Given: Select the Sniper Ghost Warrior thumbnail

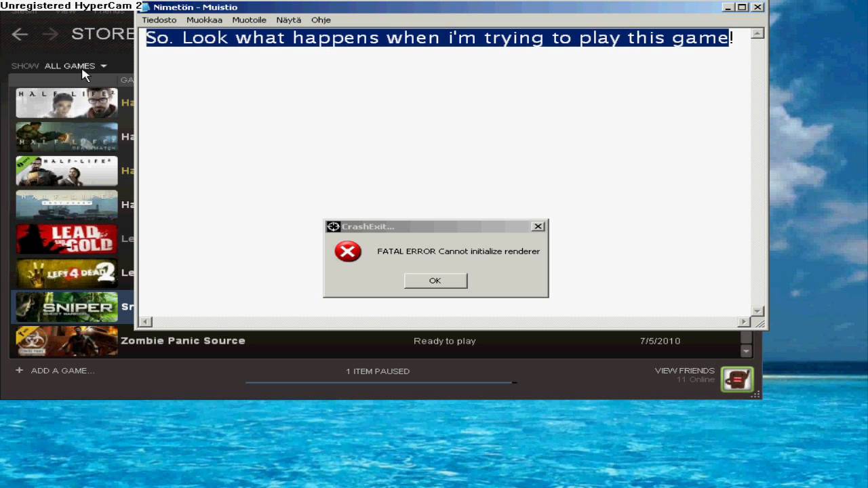Looking at the screenshot, I should pyautogui.click(x=66, y=307).
